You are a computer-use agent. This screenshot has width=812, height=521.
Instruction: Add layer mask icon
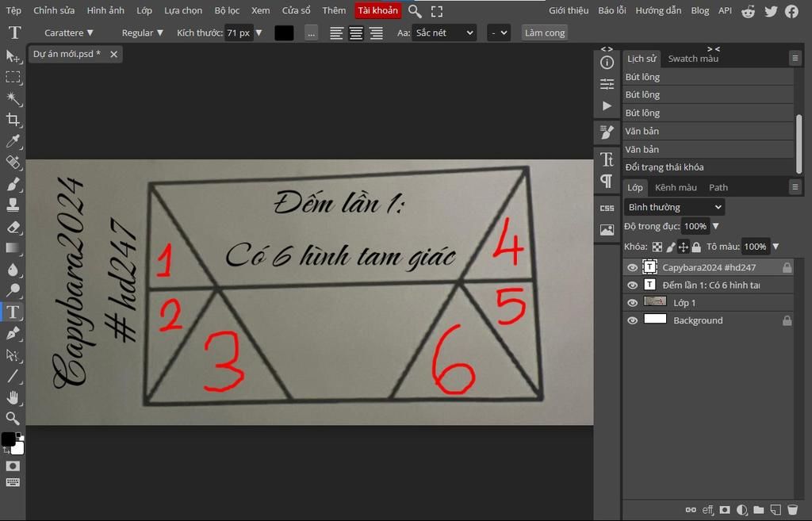(x=725, y=510)
